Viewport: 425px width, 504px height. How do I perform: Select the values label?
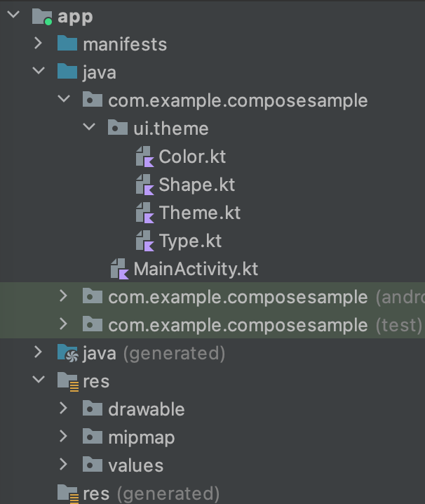[x=136, y=465]
